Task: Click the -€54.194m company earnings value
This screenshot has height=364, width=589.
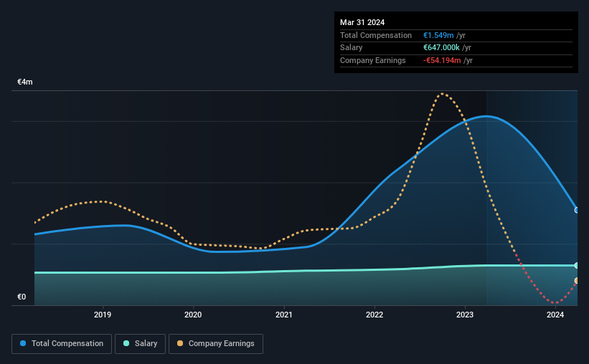Action: 442,60
